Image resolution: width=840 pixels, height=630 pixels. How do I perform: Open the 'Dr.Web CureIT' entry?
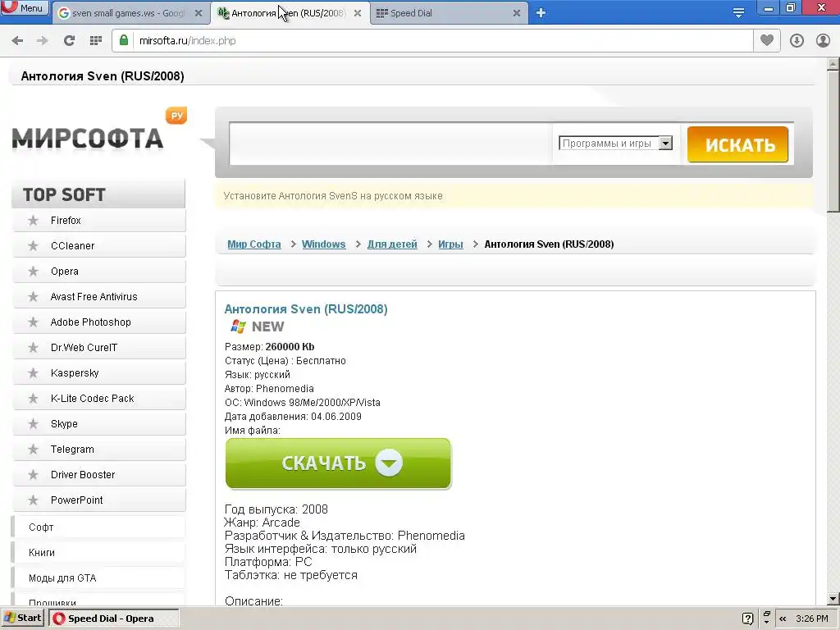(99, 348)
